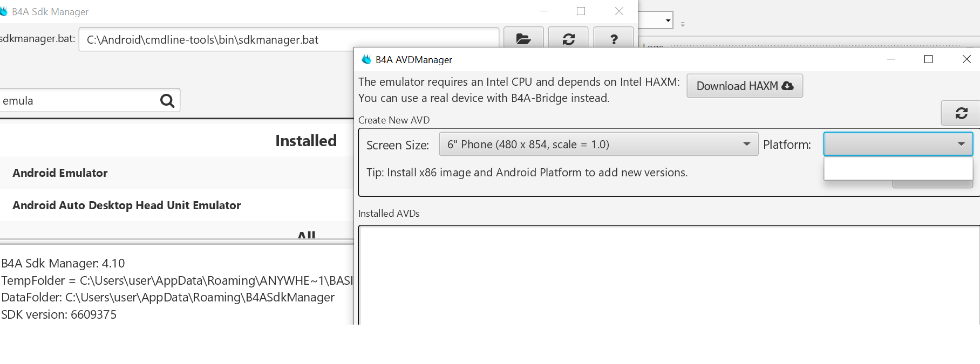Open the Platform dropdown
This screenshot has width=980, height=364.
click(898, 144)
